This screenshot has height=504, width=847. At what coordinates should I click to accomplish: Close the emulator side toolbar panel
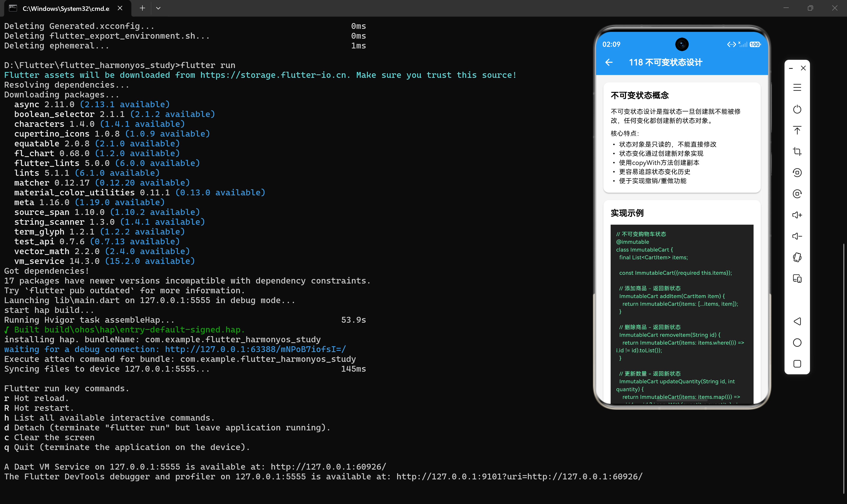[x=803, y=68]
